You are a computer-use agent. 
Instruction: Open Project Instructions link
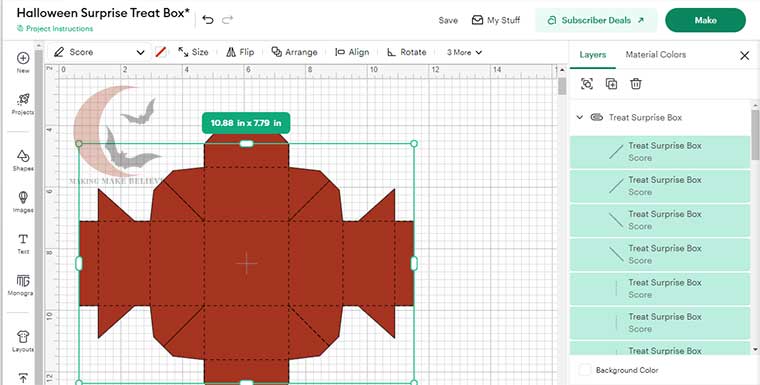55,29
